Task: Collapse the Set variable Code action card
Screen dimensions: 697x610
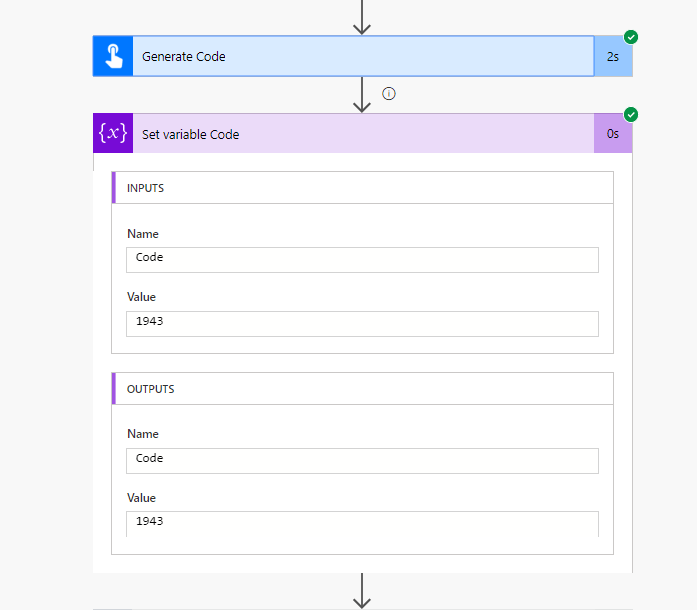Action: point(360,134)
